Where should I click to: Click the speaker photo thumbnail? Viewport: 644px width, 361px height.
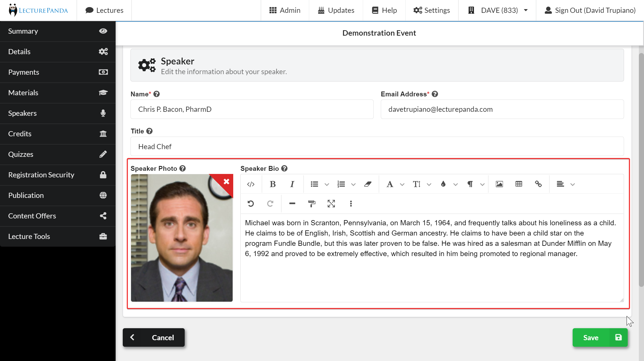point(182,238)
